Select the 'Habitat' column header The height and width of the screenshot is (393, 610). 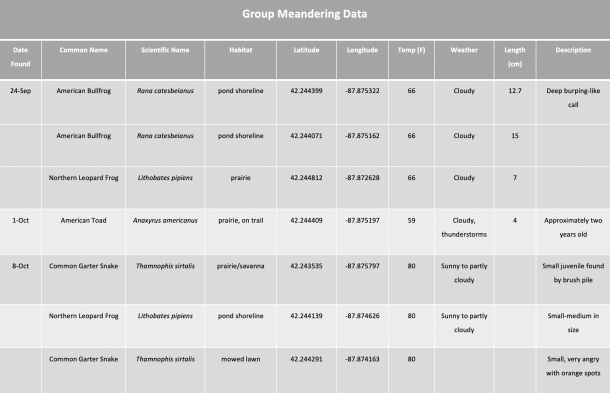coord(240,50)
